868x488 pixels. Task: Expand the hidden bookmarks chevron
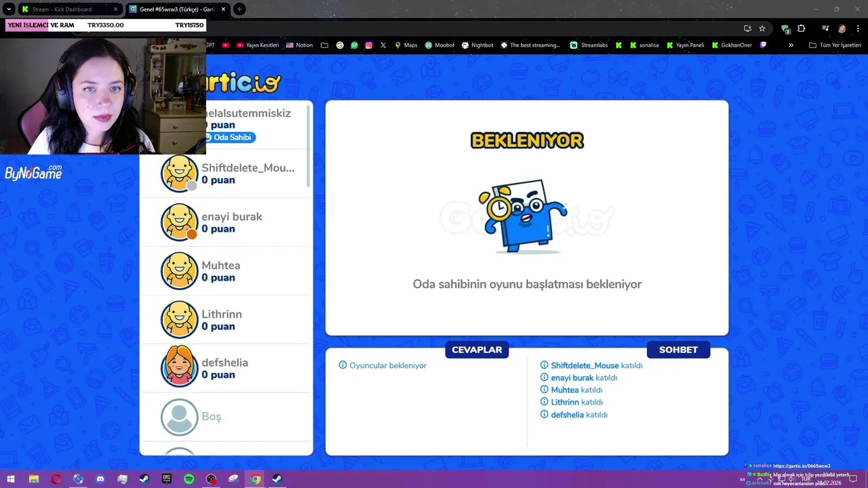pyautogui.click(x=791, y=45)
